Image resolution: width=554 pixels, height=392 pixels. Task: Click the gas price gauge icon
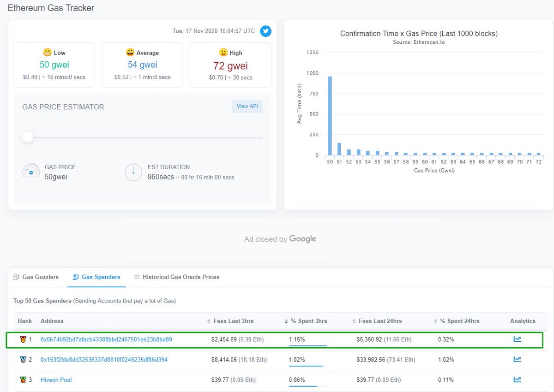click(30, 172)
